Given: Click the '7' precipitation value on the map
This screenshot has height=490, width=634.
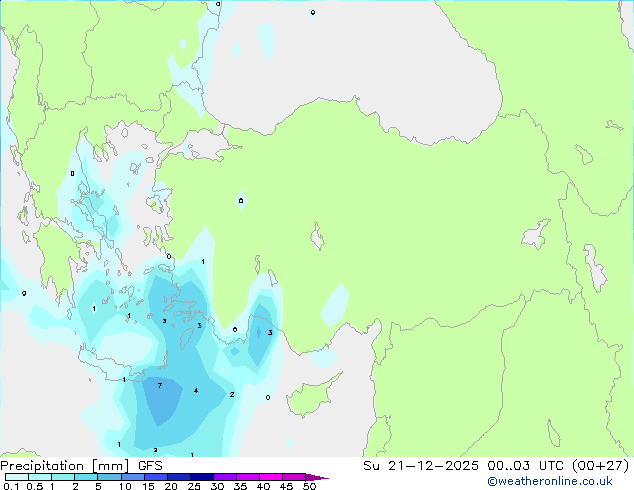Looking at the screenshot, I should [160, 385].
